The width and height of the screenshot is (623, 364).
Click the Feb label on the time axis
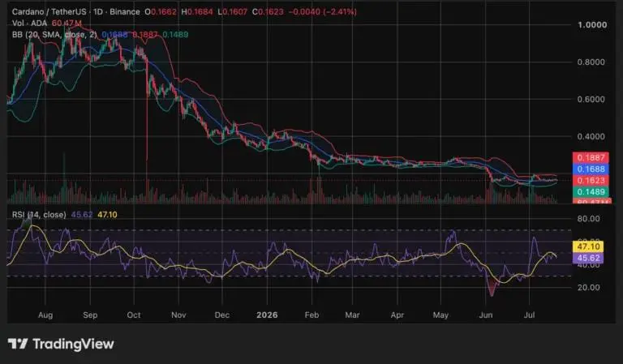[x=311, y=315]
